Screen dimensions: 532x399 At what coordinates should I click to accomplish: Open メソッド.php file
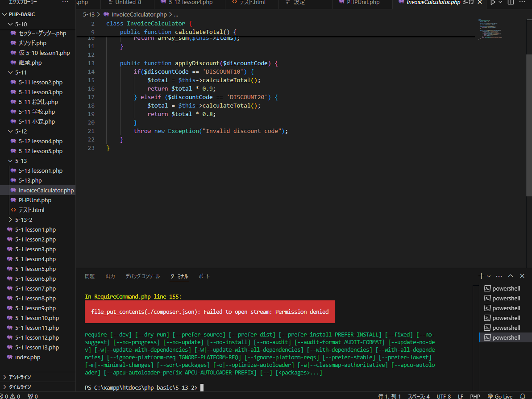(x=37, y=43)
